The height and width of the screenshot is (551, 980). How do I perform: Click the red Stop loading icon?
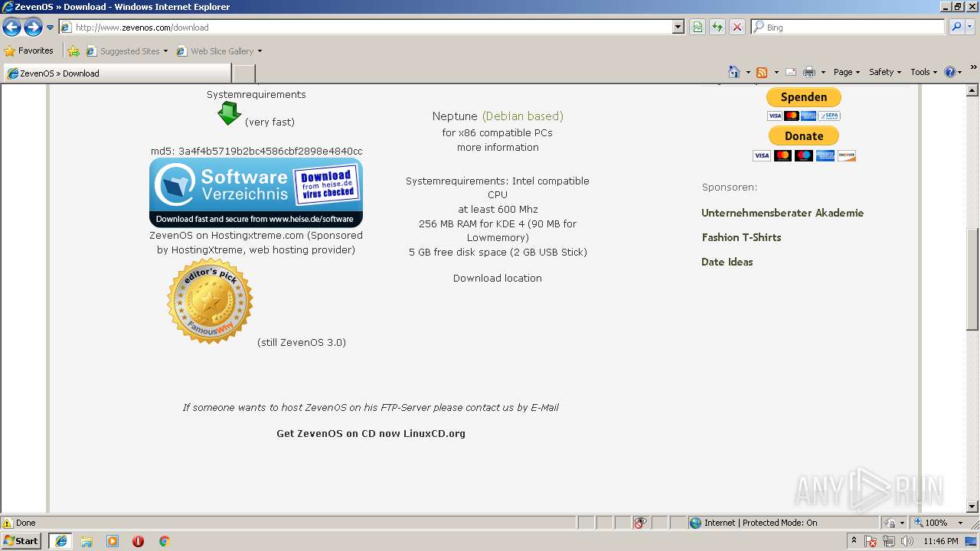click(737, 28)
